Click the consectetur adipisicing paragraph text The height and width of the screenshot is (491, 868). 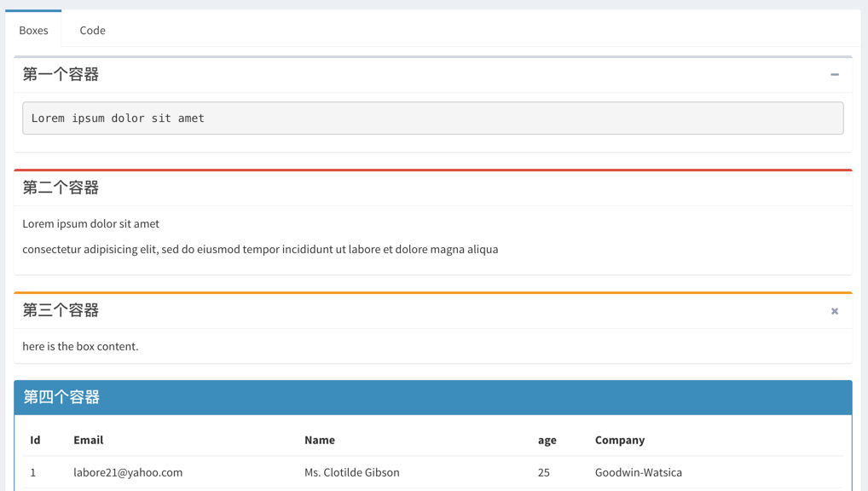pyautogui.click(x=260, y=249)
